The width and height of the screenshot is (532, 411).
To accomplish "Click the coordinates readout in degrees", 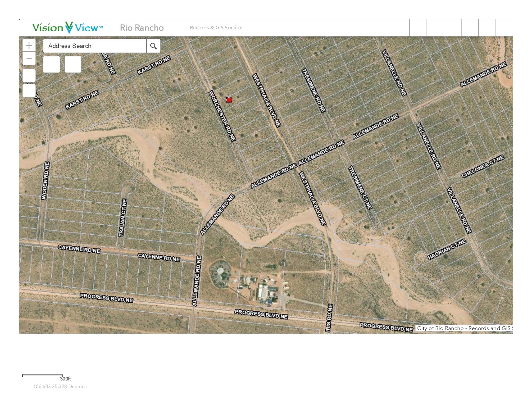I will 59,387.
